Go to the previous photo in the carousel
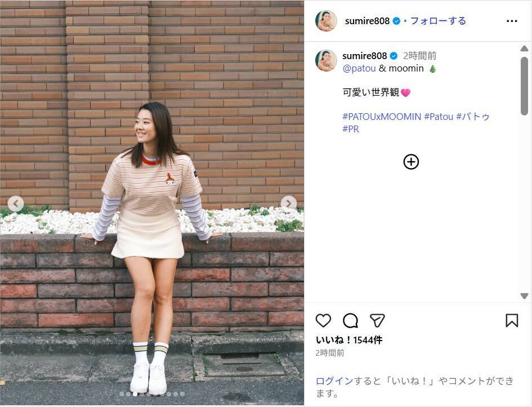 16,204
